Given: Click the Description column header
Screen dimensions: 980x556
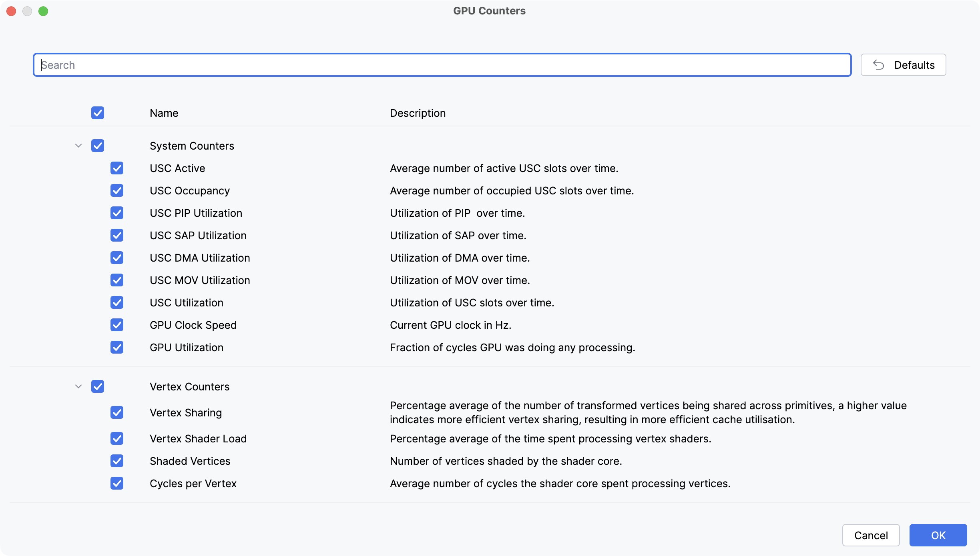Looking at the screenshot, I should 418,113.
